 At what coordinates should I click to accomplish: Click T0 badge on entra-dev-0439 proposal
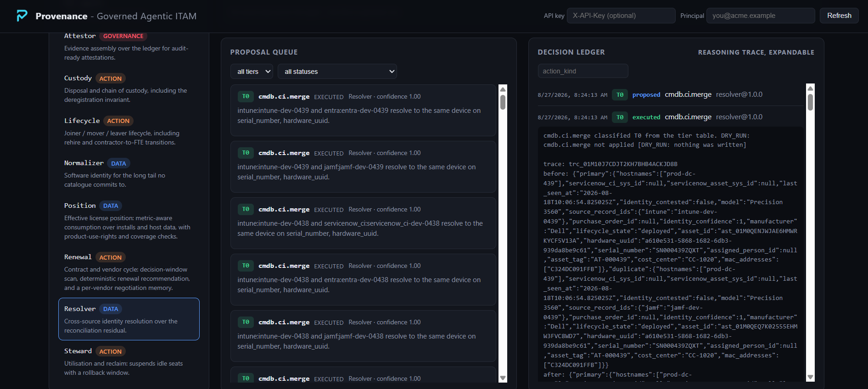pyautogui.click(x=246, y=96)
